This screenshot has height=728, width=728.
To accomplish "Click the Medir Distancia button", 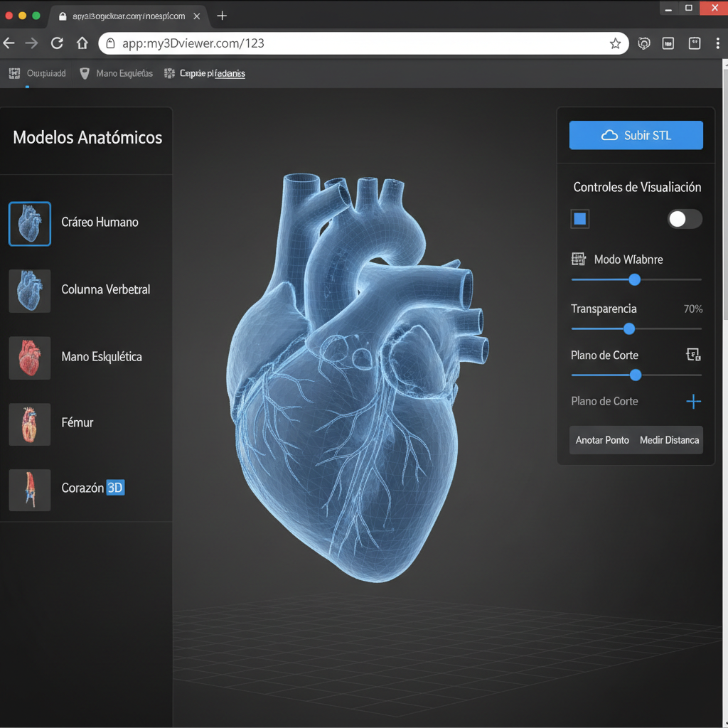I will coord(669,440).
